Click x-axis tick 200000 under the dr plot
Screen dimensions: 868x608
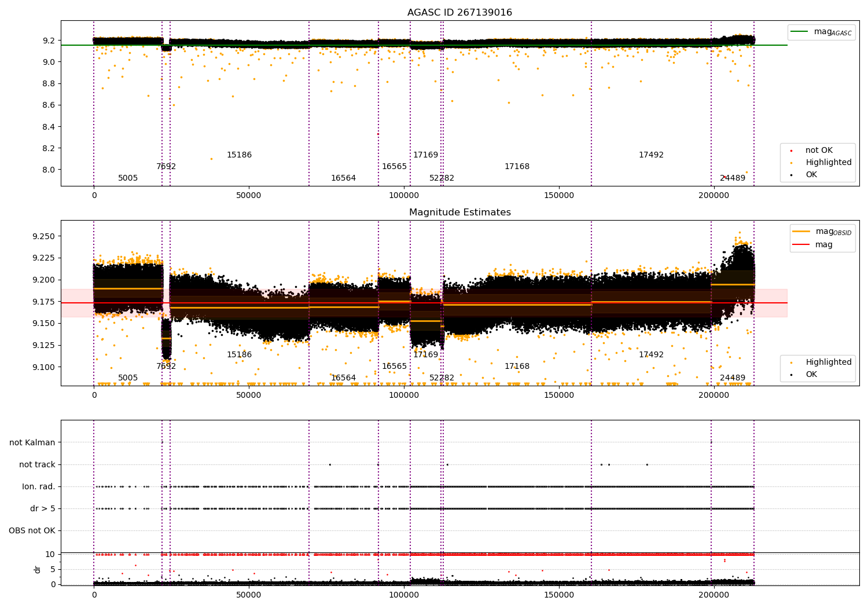[x=714, y=595]
